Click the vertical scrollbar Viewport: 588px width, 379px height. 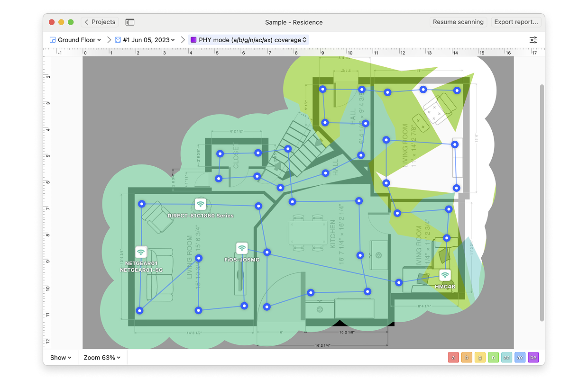[542, 203]
